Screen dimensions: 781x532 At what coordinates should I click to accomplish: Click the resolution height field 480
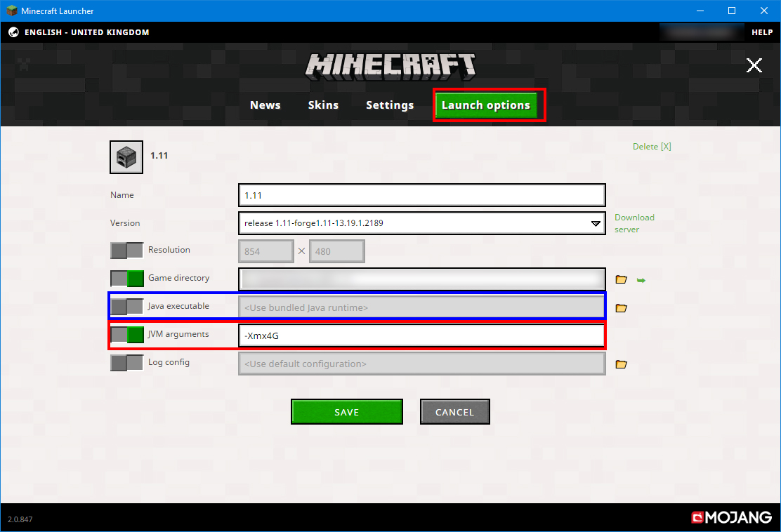click(x=336, y=251)
